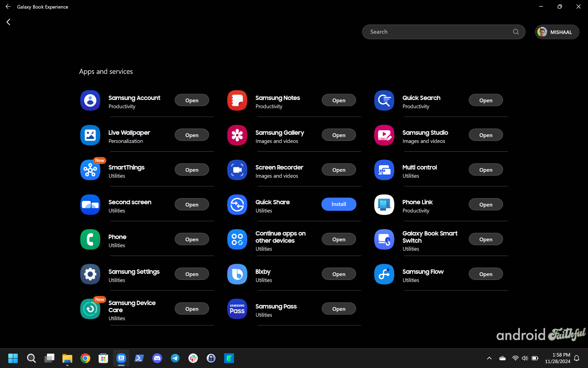Click the magnifier icon in Search box
This screenshot has height=368, width=588.
tap(516, 32)
